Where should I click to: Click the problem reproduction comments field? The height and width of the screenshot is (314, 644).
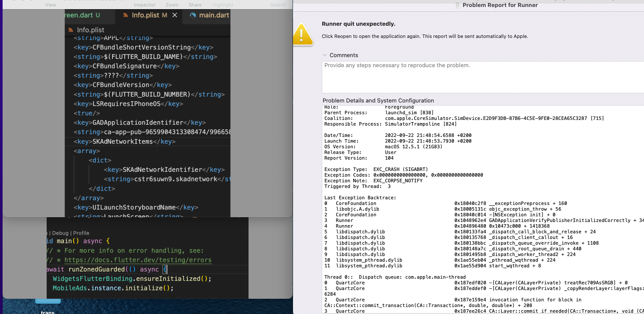click(x=480, y=76)
